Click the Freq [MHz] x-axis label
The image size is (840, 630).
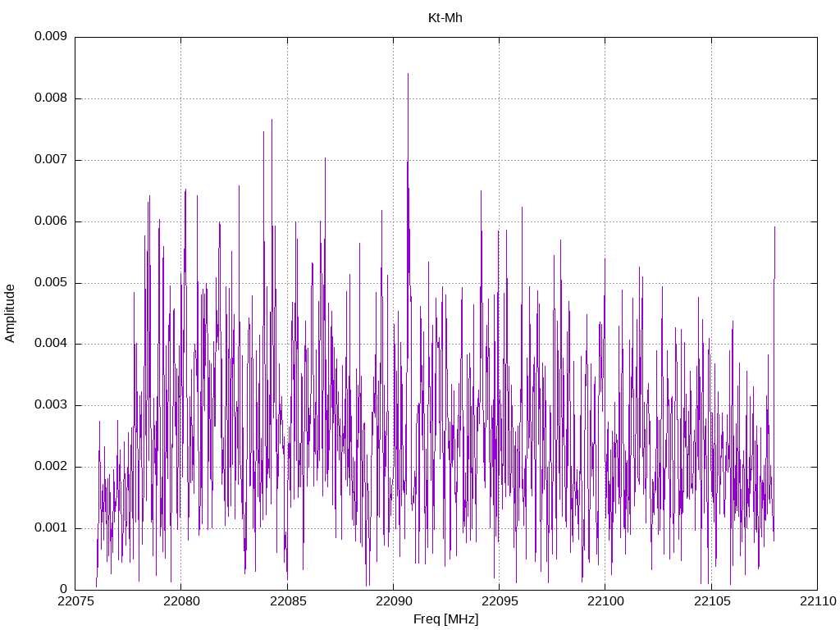(445, 619)
